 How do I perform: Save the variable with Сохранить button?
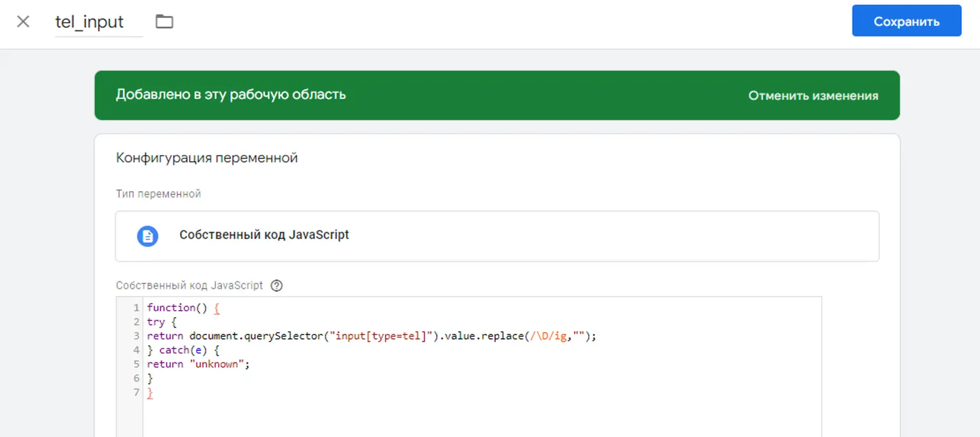[x=907, y=21]
